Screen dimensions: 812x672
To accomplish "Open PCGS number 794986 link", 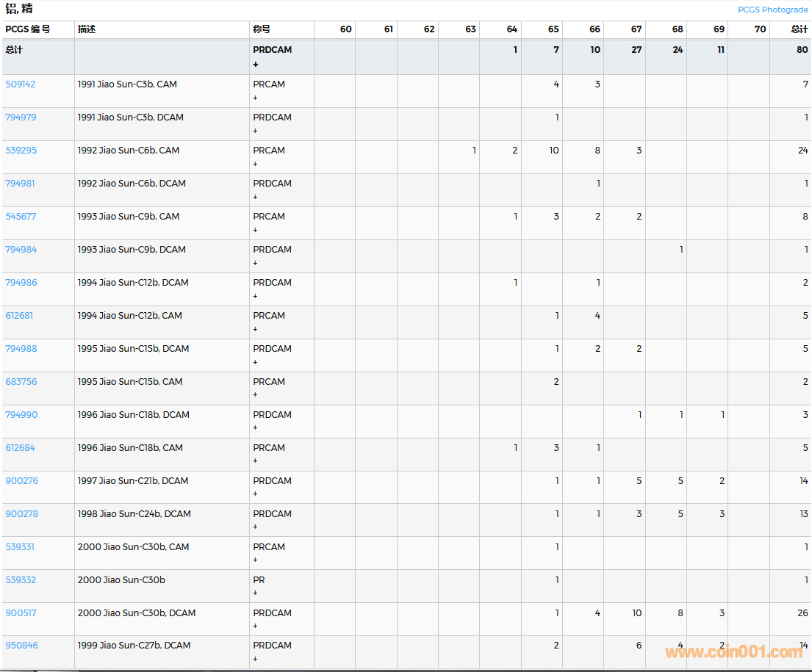I will (21, 283).
